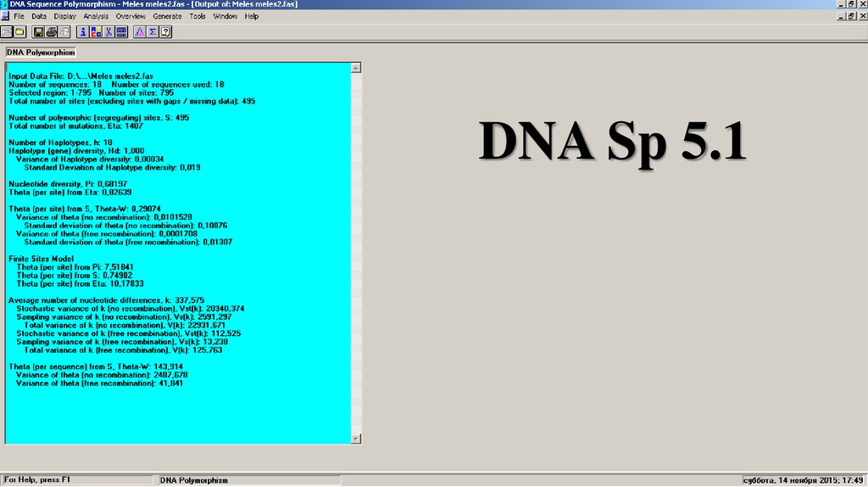Select the DNA Polymorphism tab
This screenshot has width=868, height=487.
coord(41,53)
